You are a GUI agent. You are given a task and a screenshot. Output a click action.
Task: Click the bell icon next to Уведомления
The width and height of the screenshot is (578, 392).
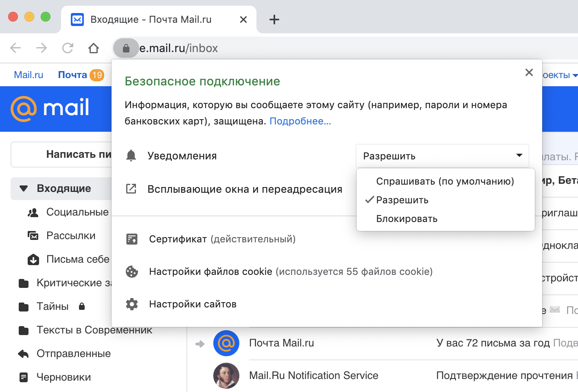point(131,156)
